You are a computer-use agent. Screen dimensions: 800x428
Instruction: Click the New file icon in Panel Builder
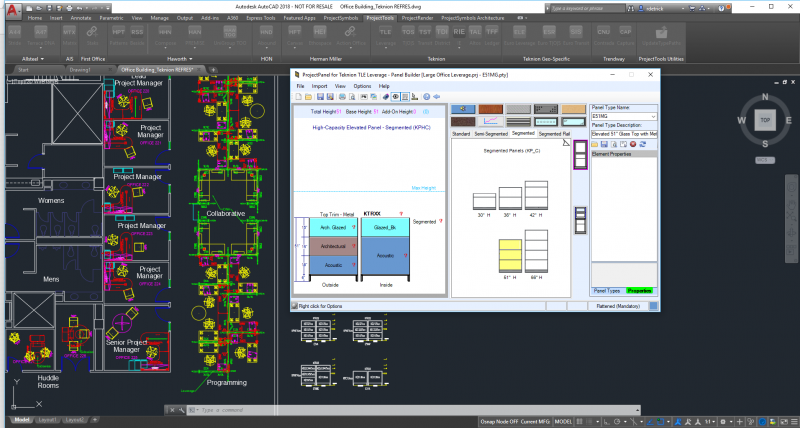pyautogui.click(x=299, y=97)
